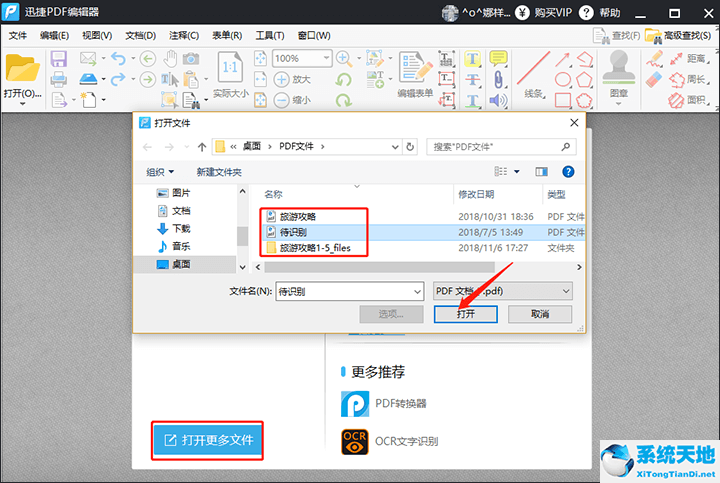Expand the arrow under 打开(O) button
720x483 pixels.
(x=22, y=104)
